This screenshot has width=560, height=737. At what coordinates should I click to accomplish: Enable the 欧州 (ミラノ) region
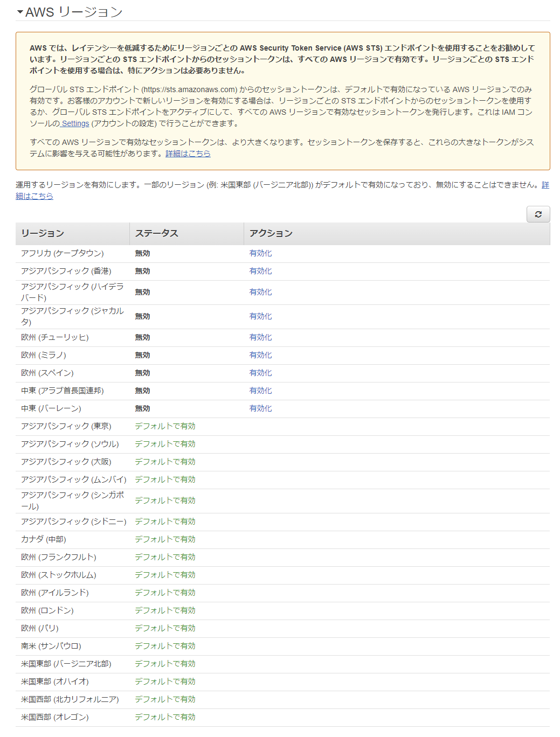click(x=260, y=354)
